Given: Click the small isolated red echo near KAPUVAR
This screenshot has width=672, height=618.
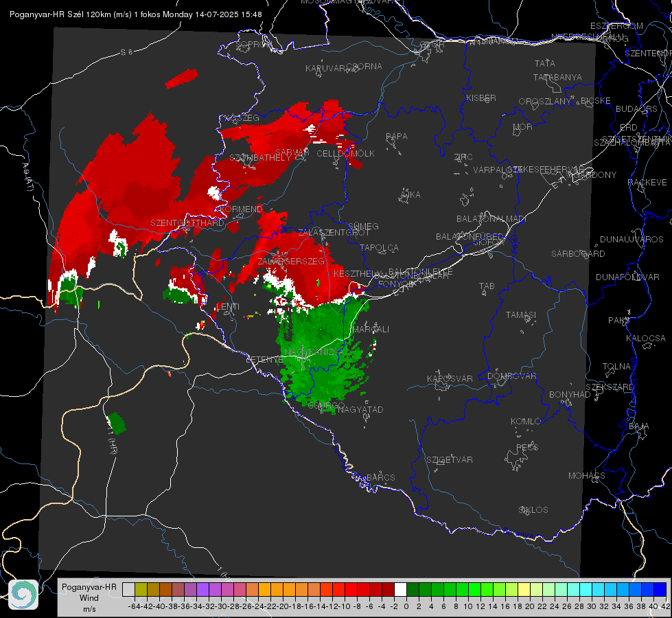Looking at the screenshot, I should pos(181,79).
